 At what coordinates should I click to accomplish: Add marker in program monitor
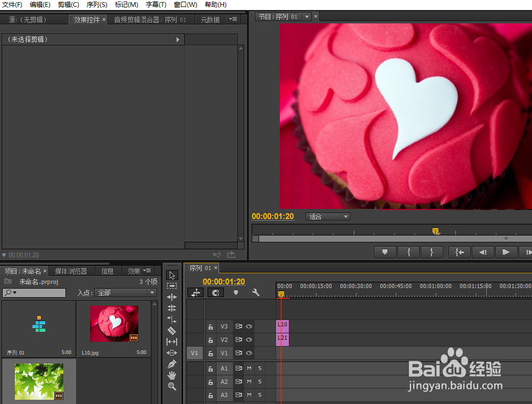(385, 252)
